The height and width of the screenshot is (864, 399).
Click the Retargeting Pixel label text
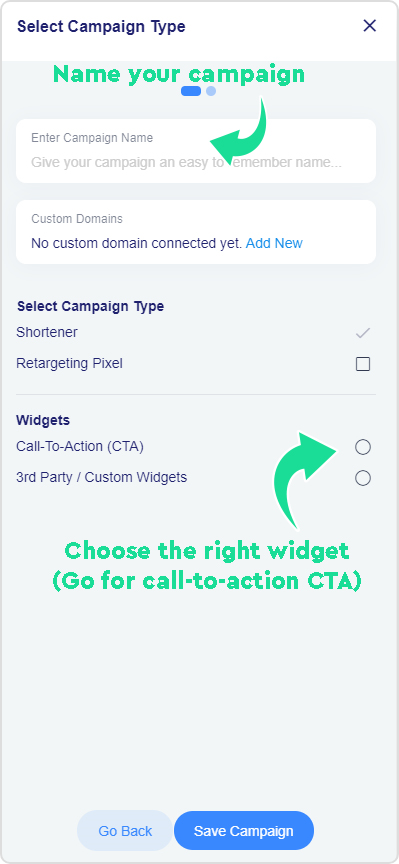coord(69,364)
